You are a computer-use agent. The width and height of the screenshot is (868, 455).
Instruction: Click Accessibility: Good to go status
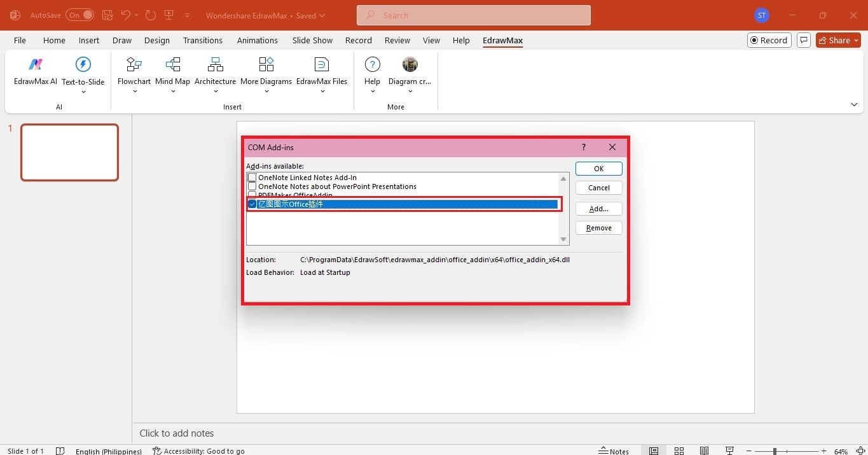coord(198,451)
